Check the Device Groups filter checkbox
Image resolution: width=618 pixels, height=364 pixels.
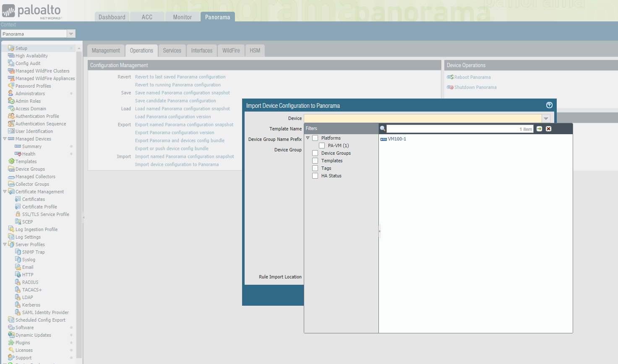point(315,153)
